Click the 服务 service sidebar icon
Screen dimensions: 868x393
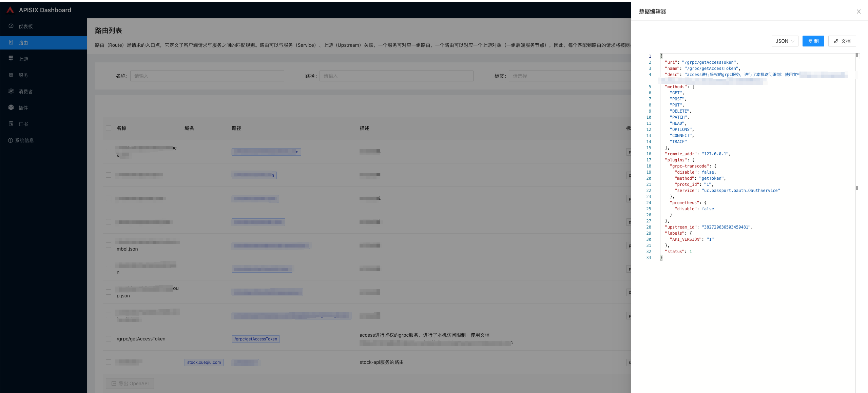click(11, 75)
